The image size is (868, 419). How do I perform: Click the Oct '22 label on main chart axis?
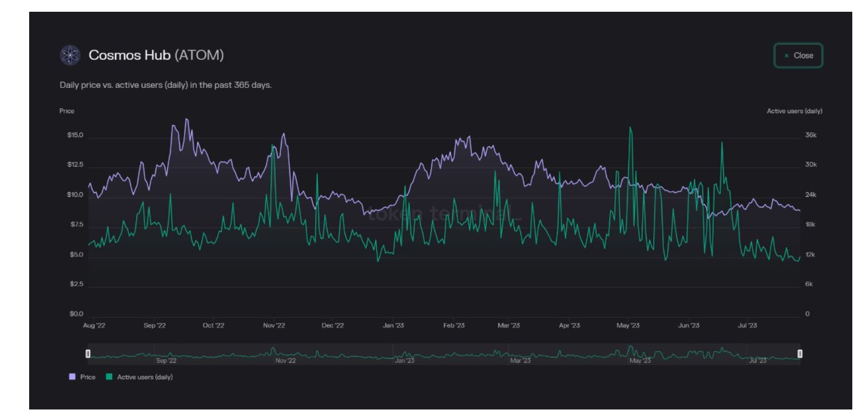tap(213, 325)
